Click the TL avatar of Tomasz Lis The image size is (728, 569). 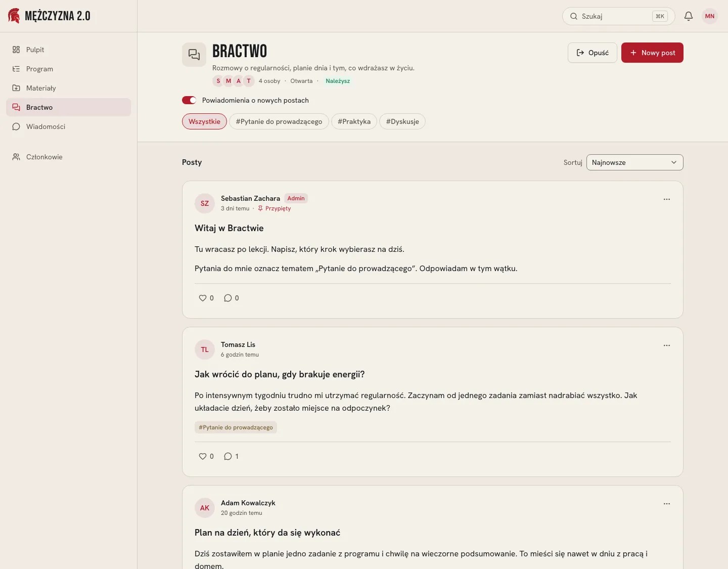point(205,349)
